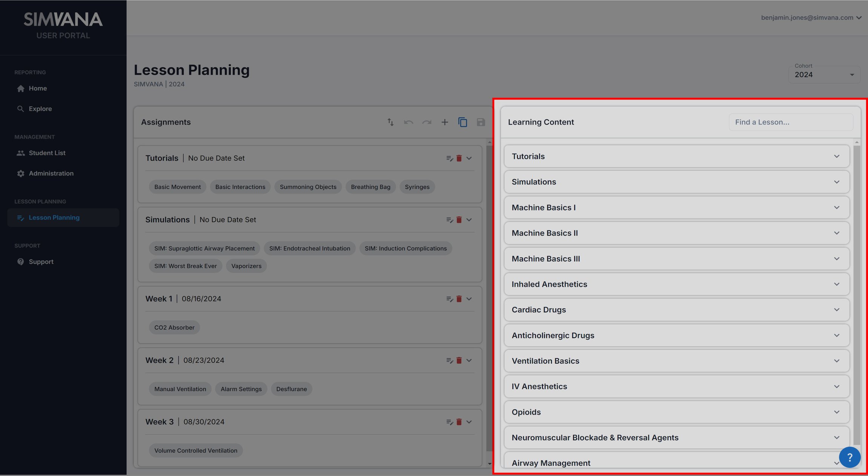
Task: Add a new assignment group with the plus icon
Action: [445, 122]
